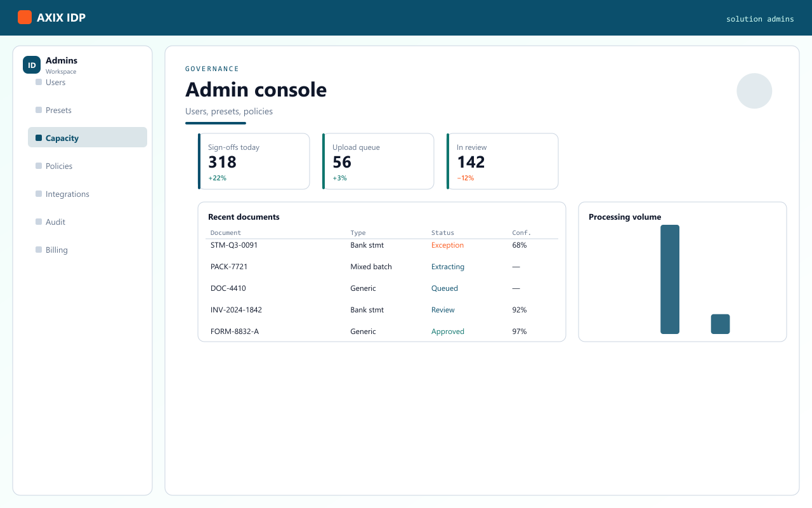Click the Queued status label
812x508 pixels.
click(445, 288)
